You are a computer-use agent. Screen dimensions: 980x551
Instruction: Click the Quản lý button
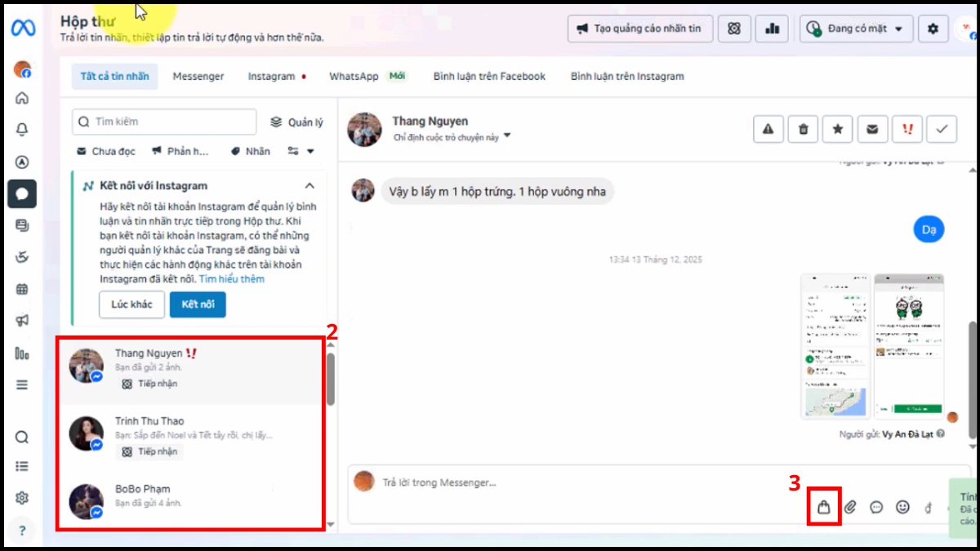tap(296, 122)
